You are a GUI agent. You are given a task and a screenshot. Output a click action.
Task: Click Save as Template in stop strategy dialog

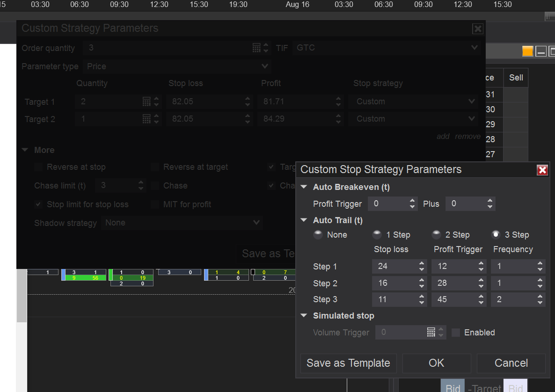(348, 363)
